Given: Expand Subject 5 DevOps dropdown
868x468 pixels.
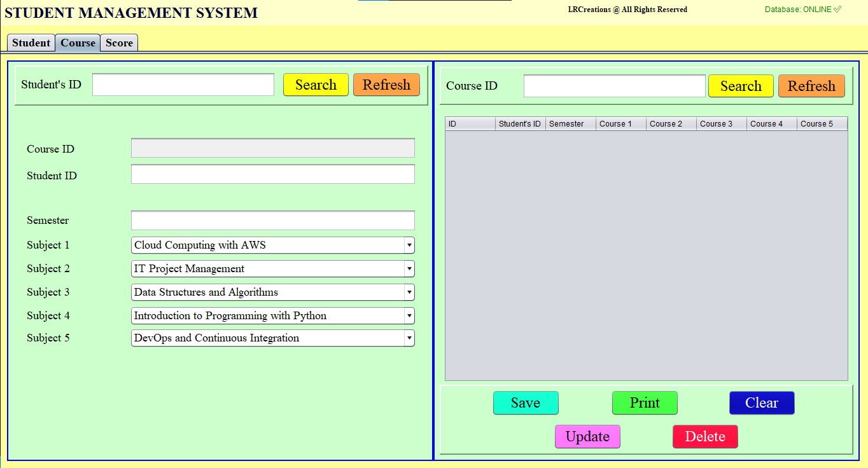Looking at the screenshot, I should point(409,338).
